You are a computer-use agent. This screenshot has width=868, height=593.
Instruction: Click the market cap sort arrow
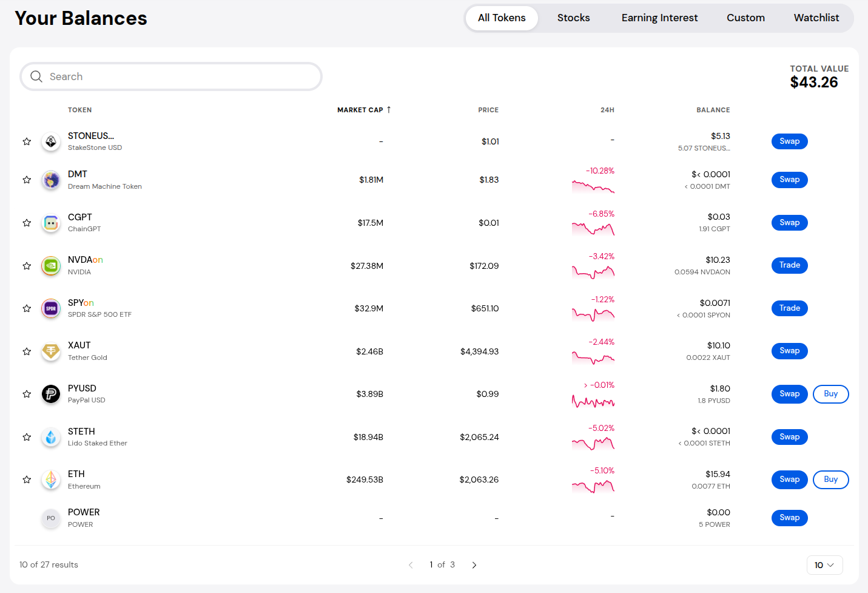(389, 110)
